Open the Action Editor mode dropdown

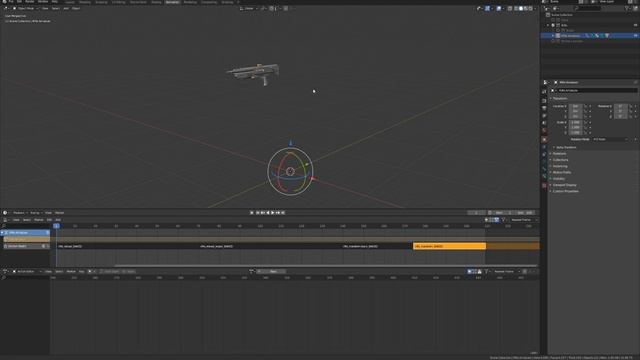[x=27, y=271]
